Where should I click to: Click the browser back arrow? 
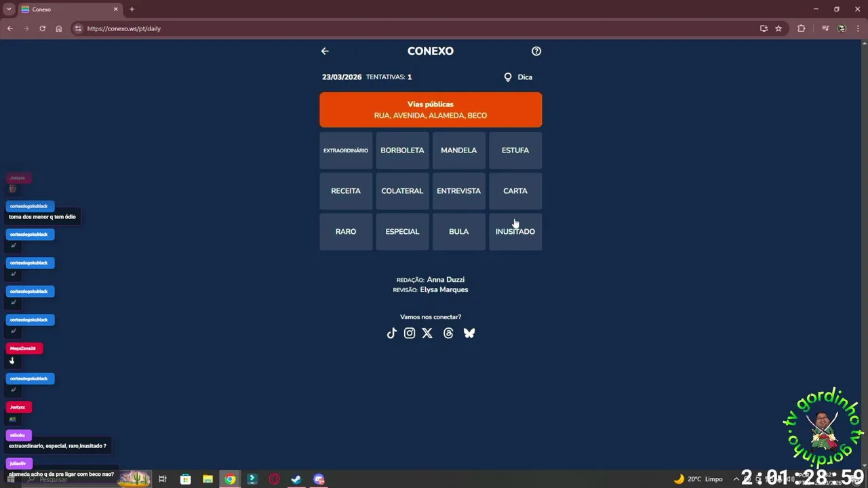[x=9, y=28]
